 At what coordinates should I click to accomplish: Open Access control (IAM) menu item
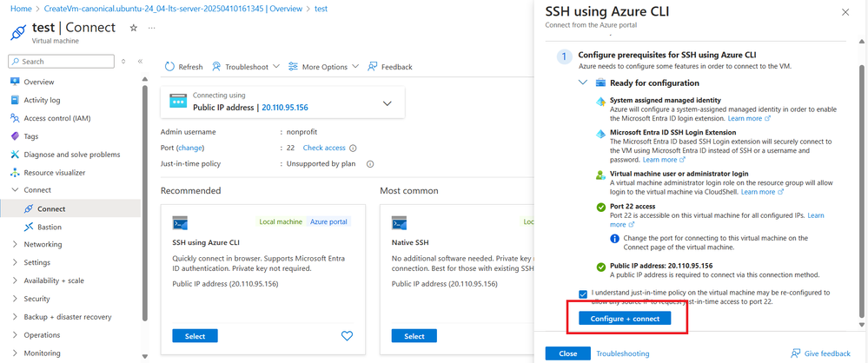57,118
